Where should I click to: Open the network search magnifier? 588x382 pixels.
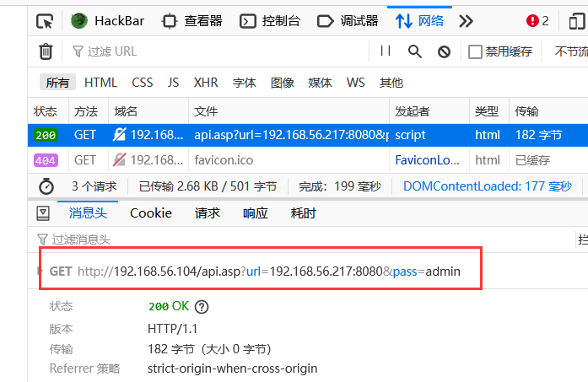[414, 51]
